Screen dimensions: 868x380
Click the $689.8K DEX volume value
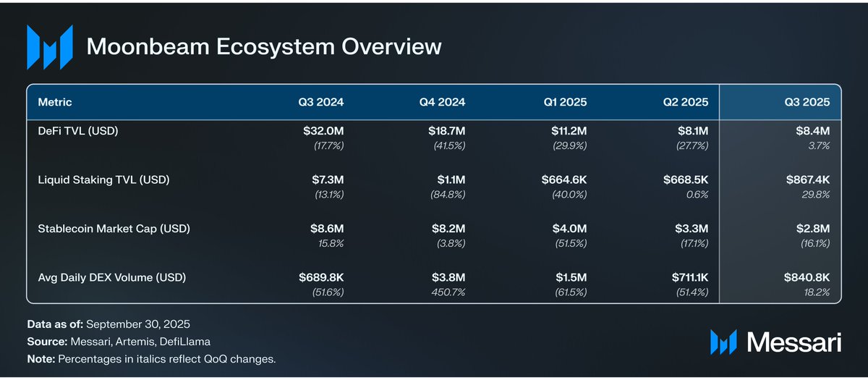[x=321, y=276]
